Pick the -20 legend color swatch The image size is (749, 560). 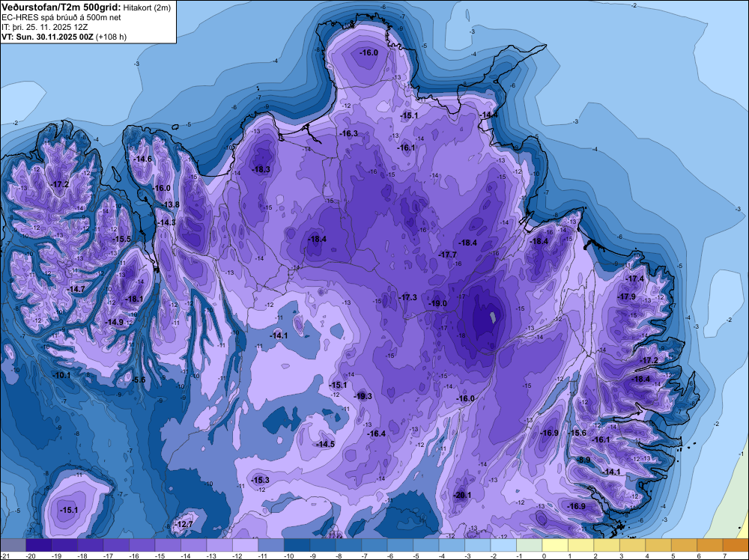(39, 545)
